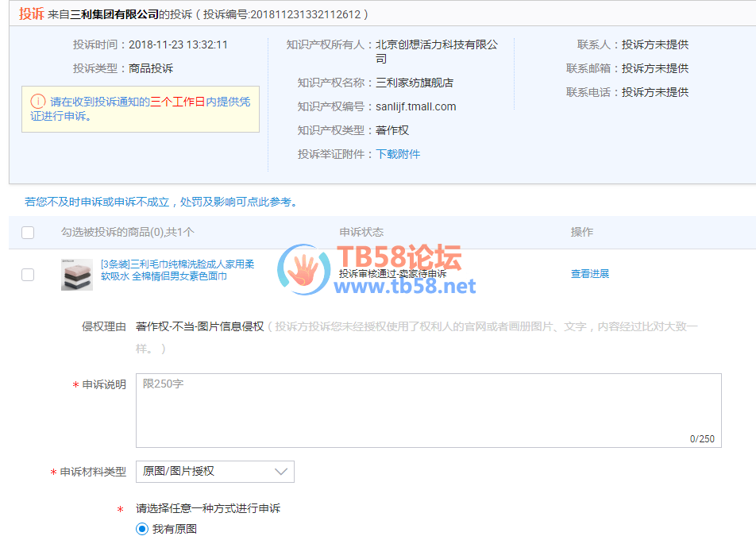The image size is (756, 540).
Task: Open the 申诉材料类型 dropdown showing 原图/图片授权
Action: click(x=215, y=472)
